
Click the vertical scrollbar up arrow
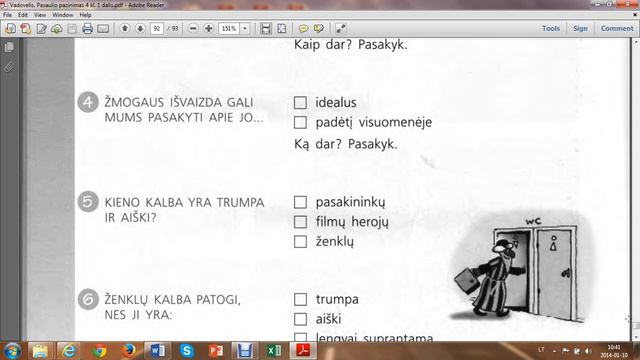pos(636,42)
